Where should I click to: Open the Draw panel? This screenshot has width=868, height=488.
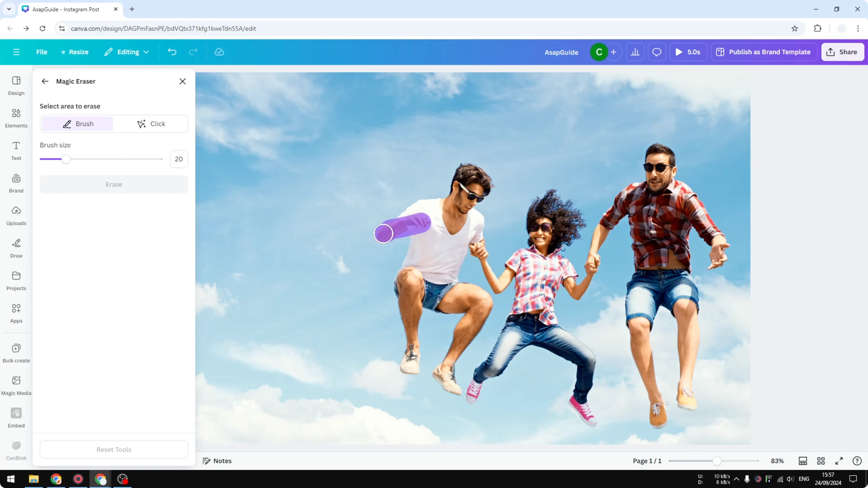pos(16,248)
